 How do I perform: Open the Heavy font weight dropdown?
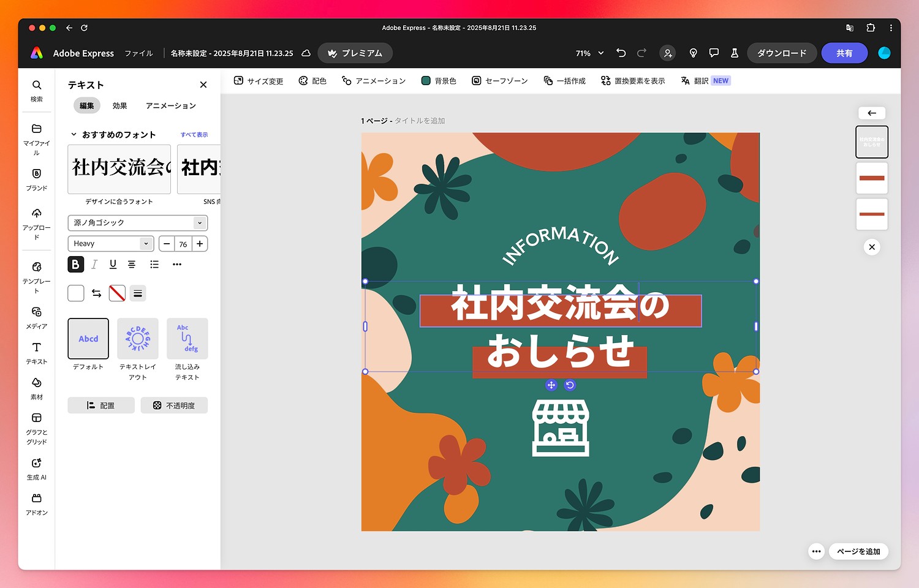point(110,244)
